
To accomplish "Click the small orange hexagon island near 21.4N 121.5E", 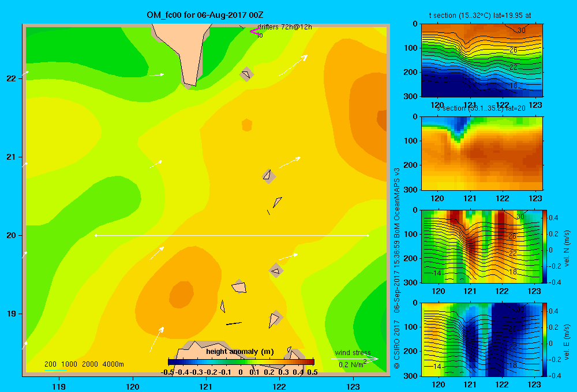I will (x=247, y=125).
